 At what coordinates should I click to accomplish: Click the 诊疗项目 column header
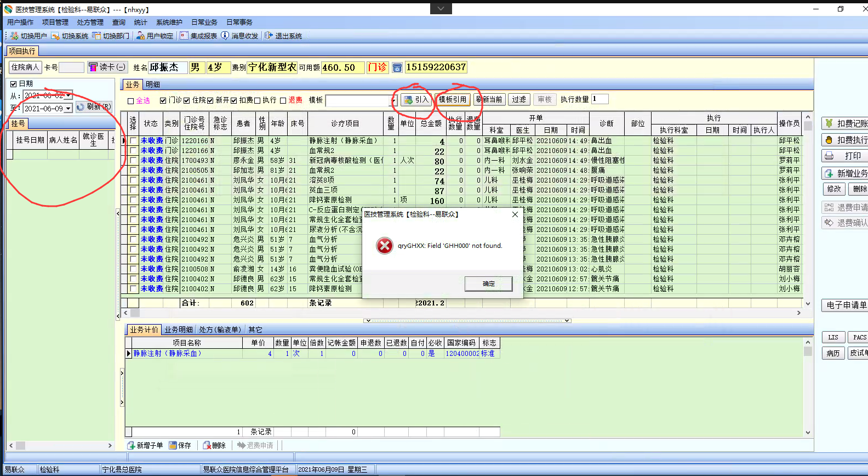[345, 124]
